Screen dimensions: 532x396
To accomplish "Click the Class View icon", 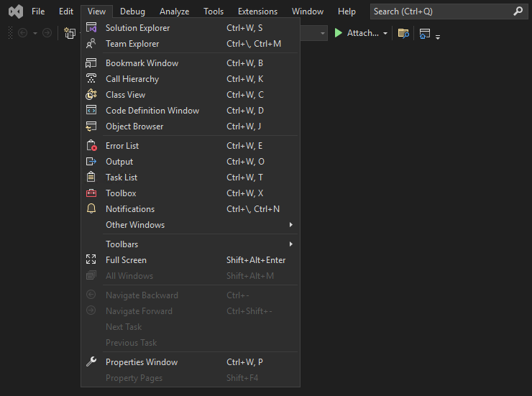I will [91, 94].
